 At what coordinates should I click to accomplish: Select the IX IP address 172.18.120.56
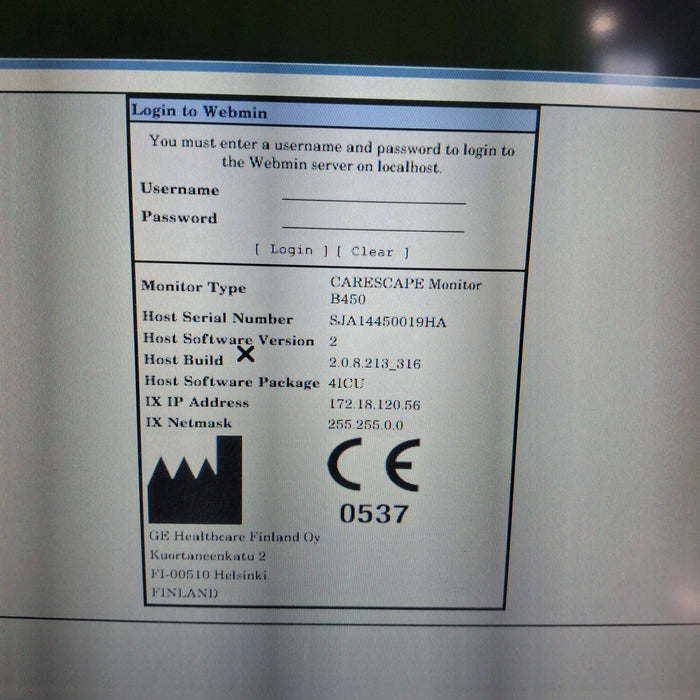(x=374, y=404)
